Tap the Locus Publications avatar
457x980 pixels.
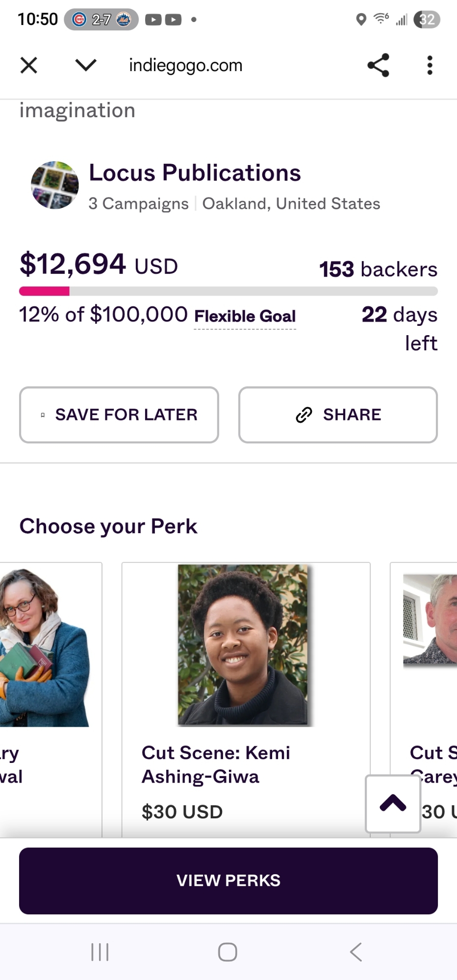54,185
